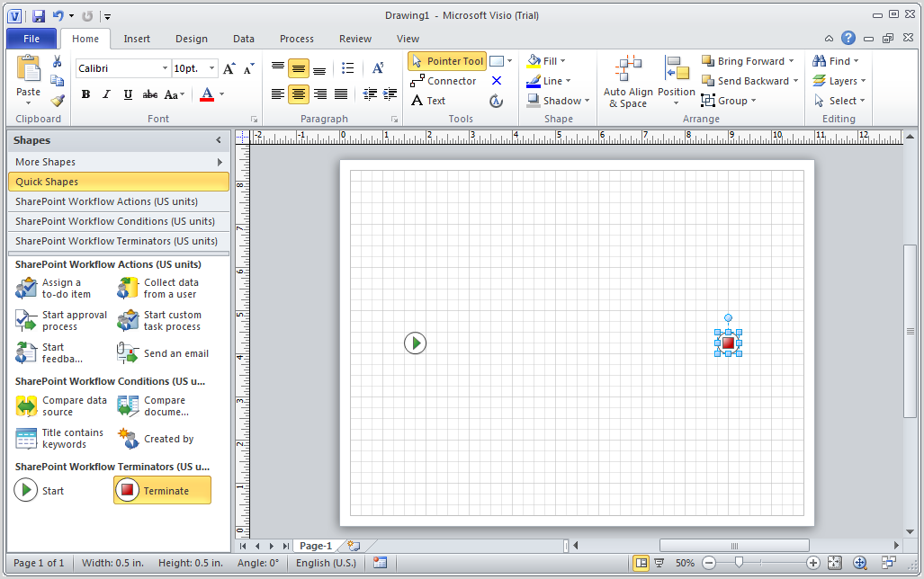924x579 pixels.
Task: Click the Paste clipboard icon
Action: 28,68
